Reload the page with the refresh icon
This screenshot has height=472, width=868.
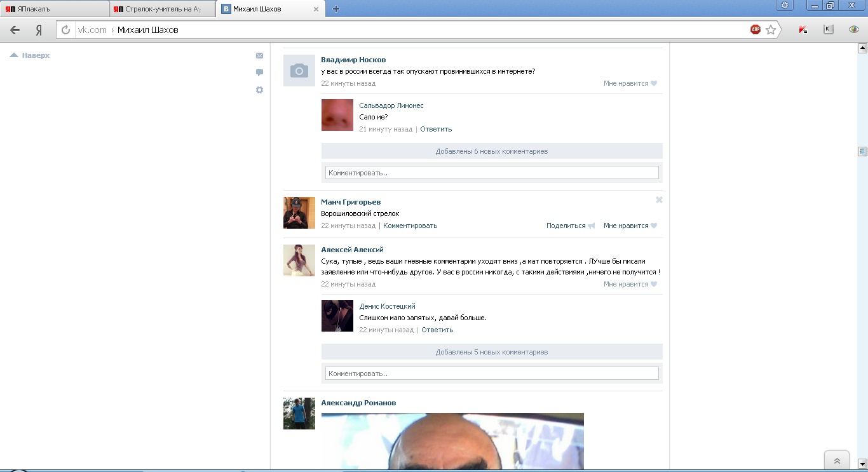tap(65, 30)
